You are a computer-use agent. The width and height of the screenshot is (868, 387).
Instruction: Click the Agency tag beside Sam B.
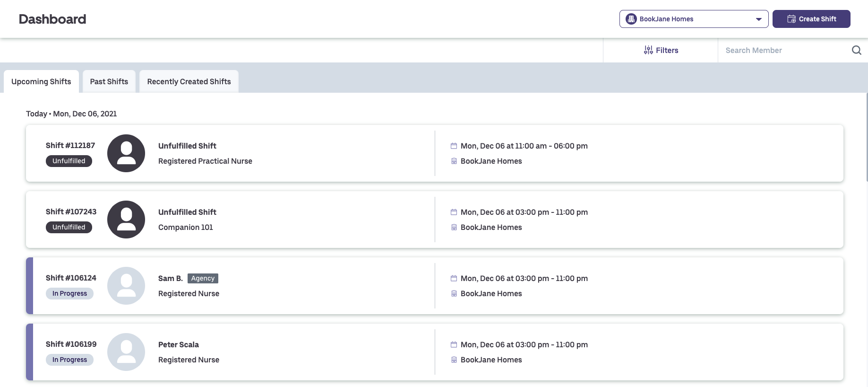click(x=203, y=278)
